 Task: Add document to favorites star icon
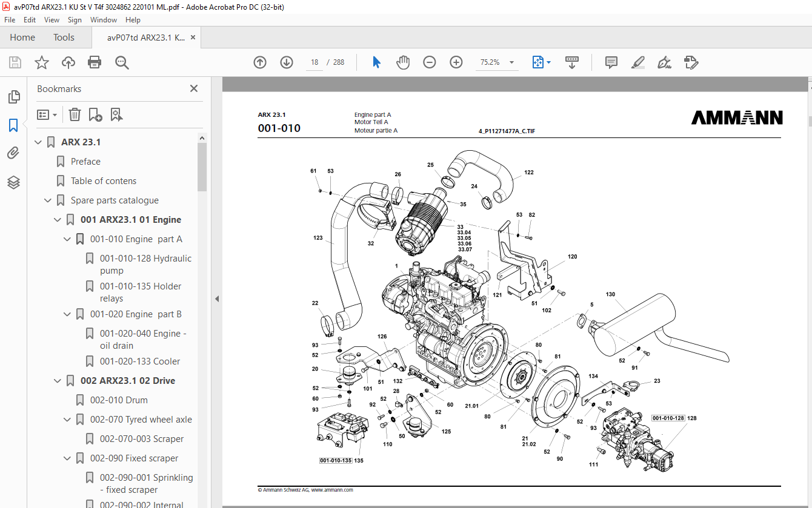coord(41,62)
